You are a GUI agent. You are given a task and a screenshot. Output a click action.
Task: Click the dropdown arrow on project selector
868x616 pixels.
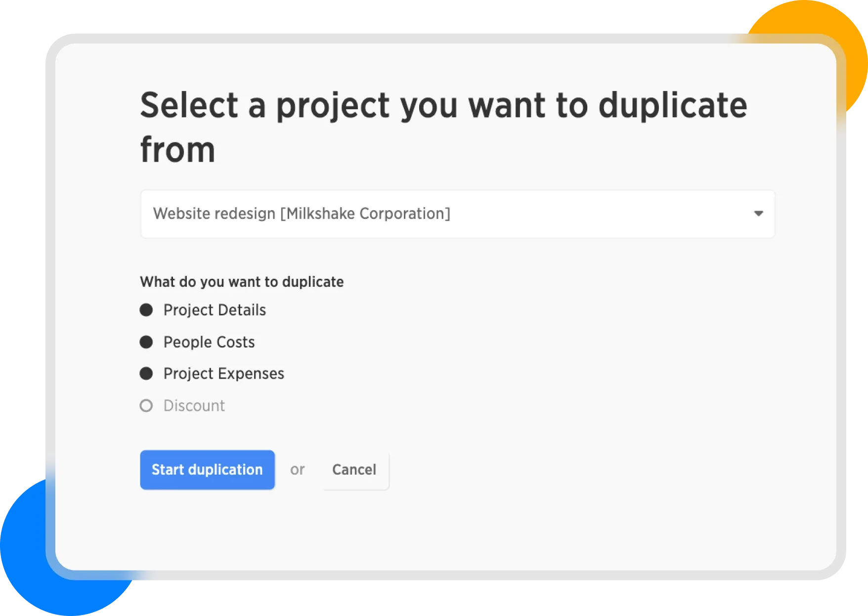pos(758,214)
